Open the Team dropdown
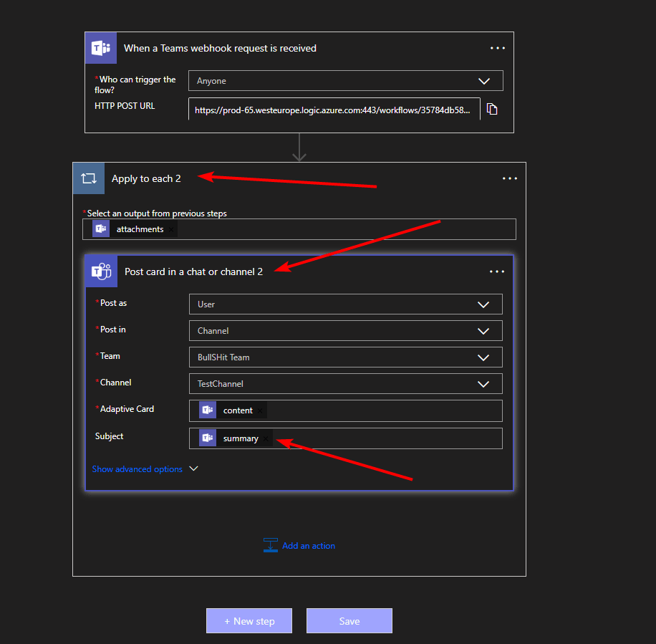656x644 pixels. tap(346, 357)
